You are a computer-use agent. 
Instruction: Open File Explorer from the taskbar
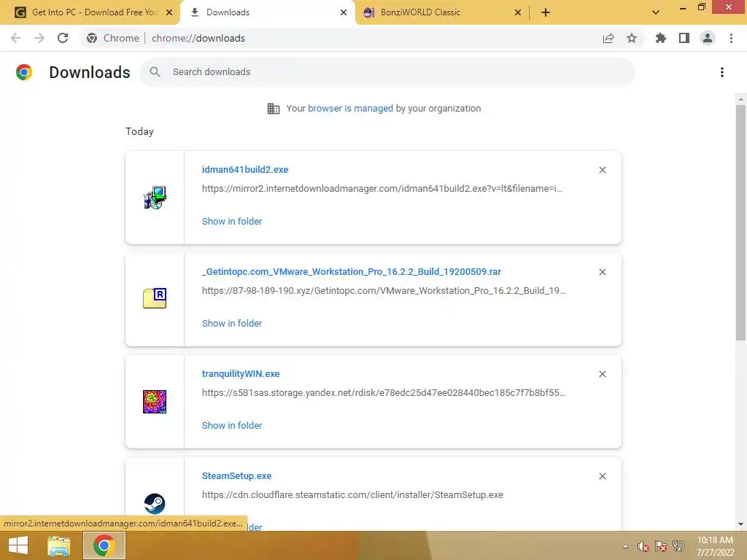click(x=58, y=545)
